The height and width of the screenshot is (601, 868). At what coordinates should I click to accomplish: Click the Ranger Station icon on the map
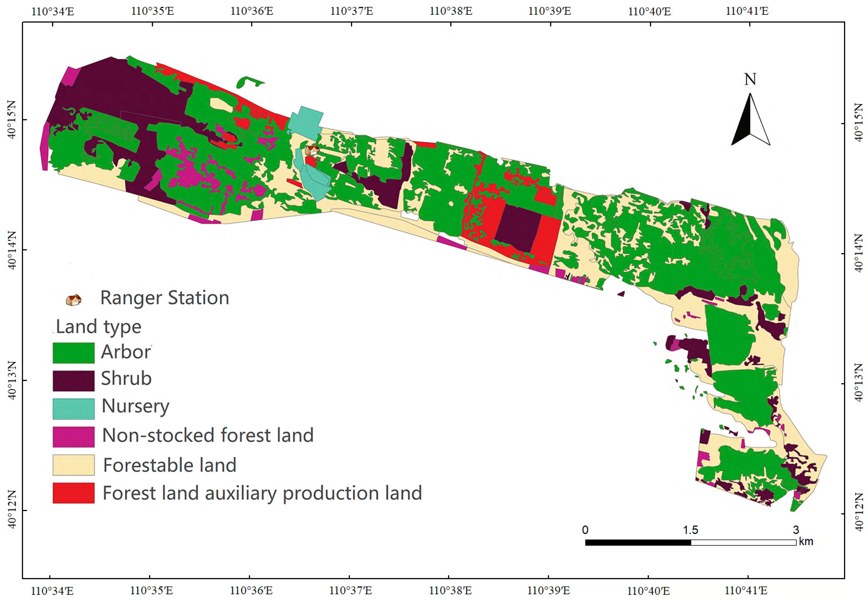[312, 151]
